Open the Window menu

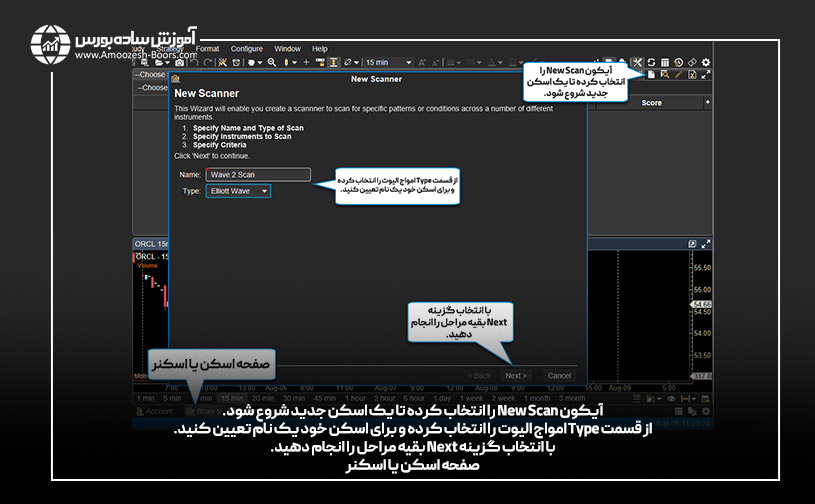point(287,49)
